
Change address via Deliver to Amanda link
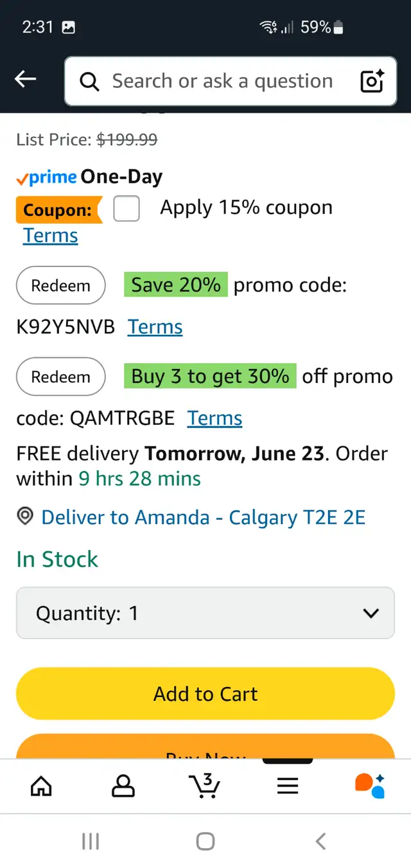[x=204, y=517]
